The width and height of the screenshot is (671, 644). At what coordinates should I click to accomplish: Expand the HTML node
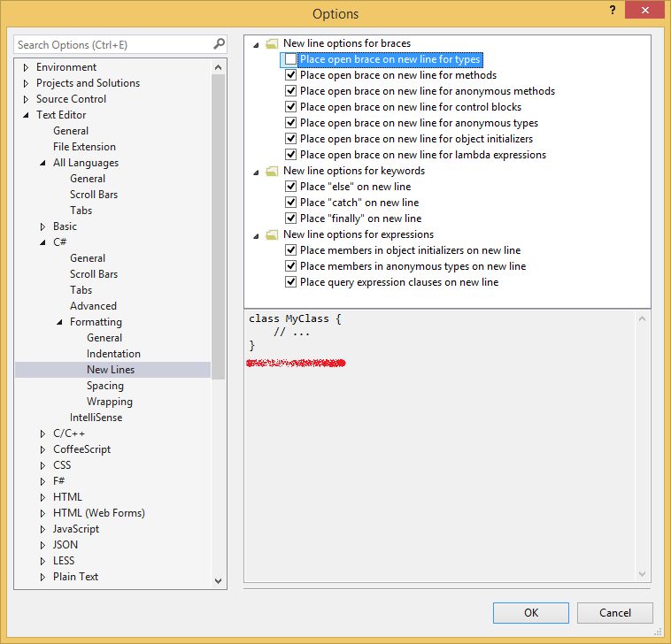42,497
